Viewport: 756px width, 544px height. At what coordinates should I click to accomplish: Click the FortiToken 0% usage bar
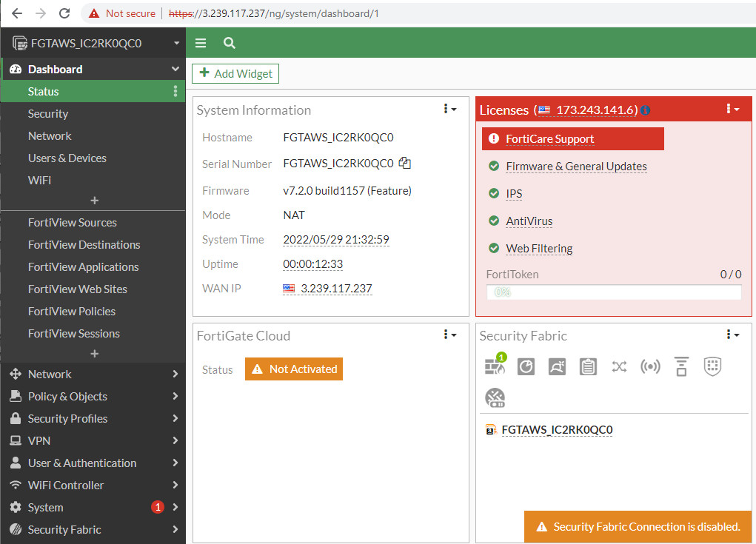coord(614,292)
